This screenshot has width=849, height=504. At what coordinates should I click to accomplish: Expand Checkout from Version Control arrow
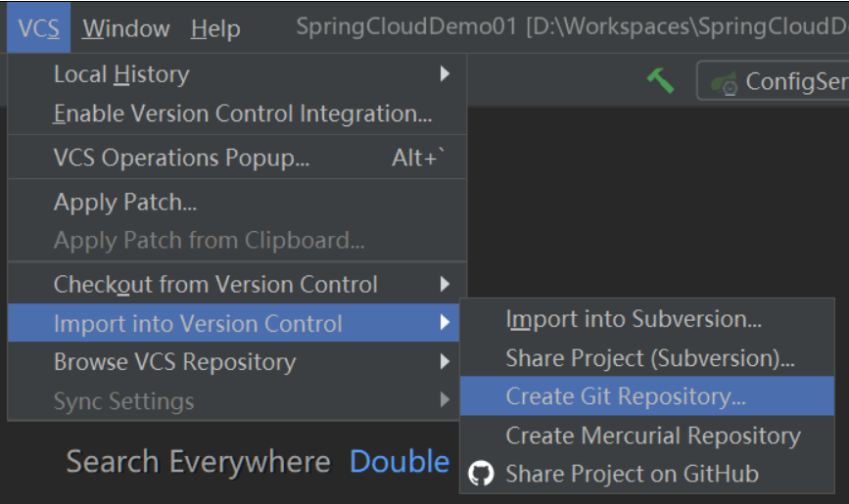[x=445, y=284]
